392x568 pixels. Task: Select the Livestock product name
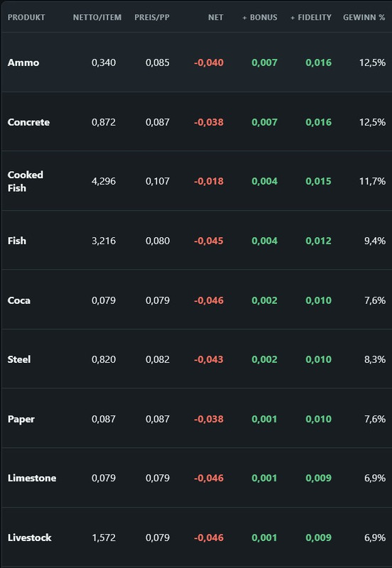(29, 537)
